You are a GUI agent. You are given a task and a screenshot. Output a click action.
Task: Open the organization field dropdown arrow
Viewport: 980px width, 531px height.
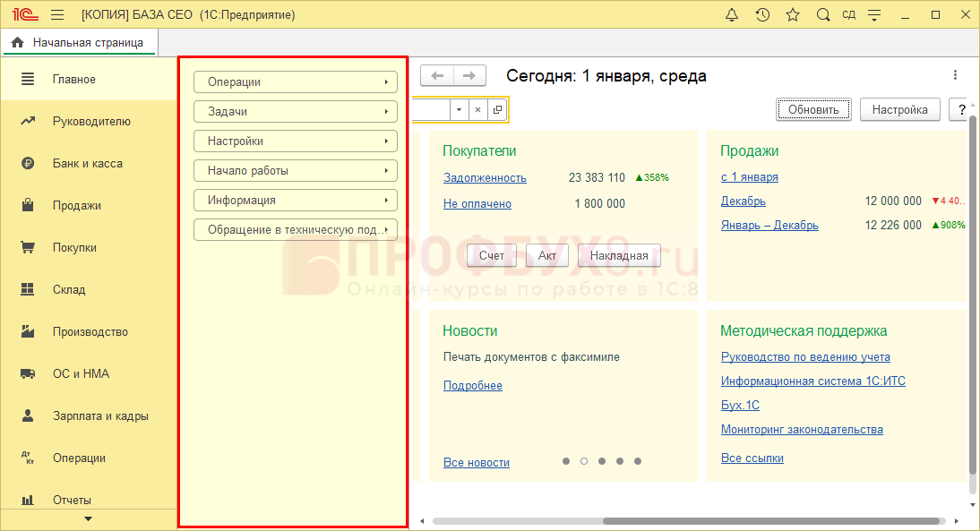click(459, 109)
